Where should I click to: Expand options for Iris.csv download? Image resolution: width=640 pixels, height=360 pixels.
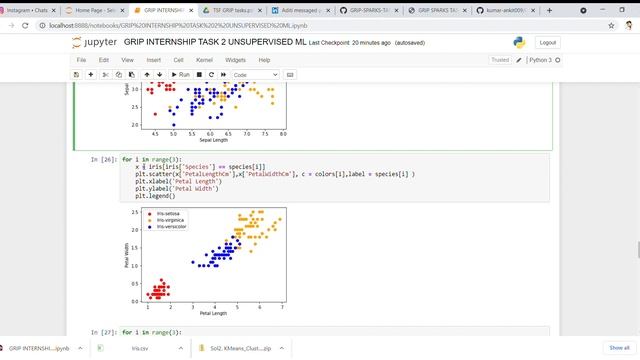[180, 348]
